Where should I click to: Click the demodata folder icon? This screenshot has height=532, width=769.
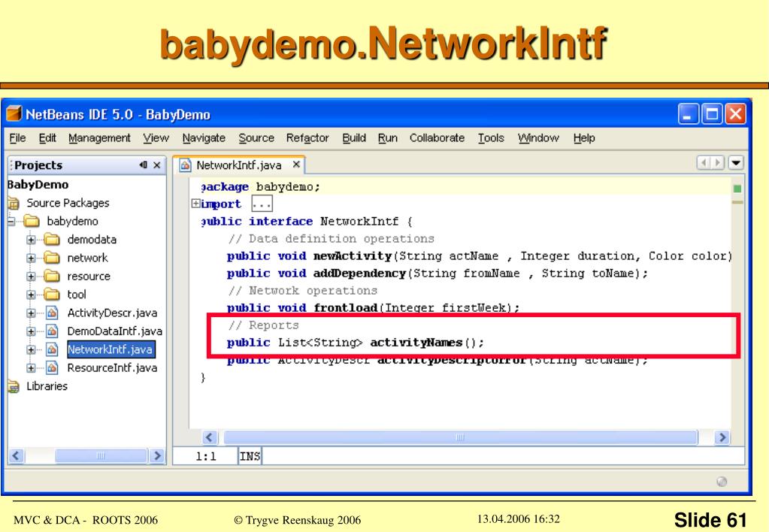pyautogui.click(x=52, y=240)
